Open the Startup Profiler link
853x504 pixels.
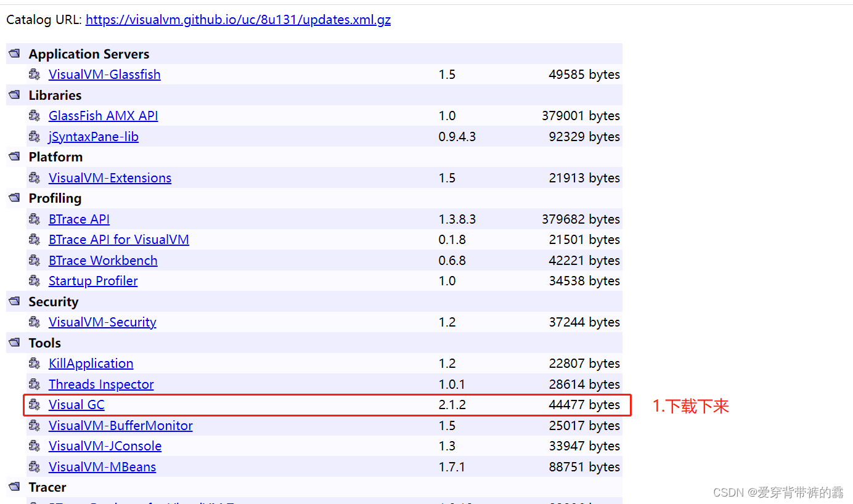pos(93,281)
